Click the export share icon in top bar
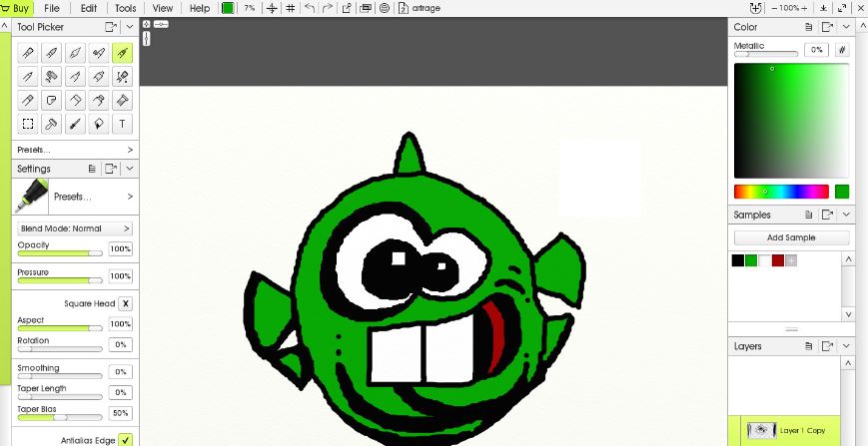868x446 pixels. (x=347, y=8)
